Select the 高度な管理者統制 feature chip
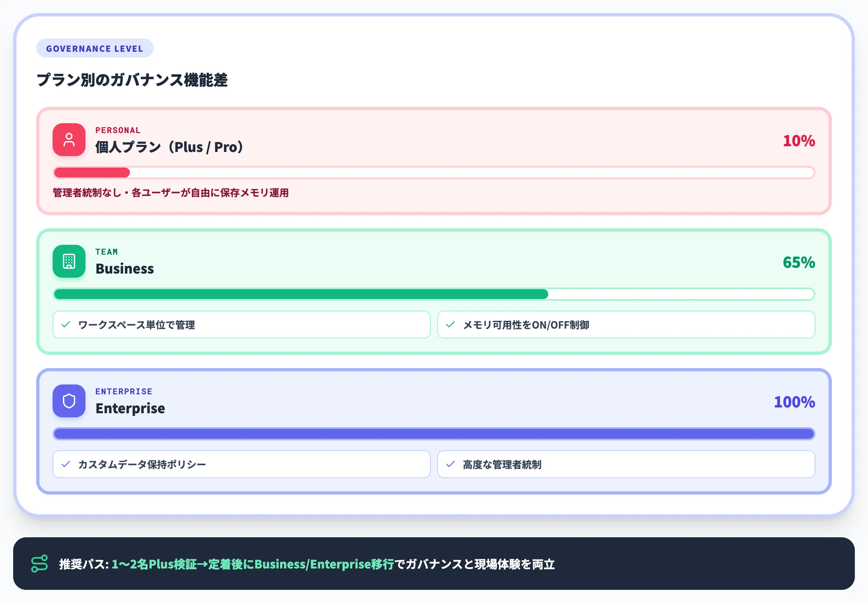 pos(626,464)
